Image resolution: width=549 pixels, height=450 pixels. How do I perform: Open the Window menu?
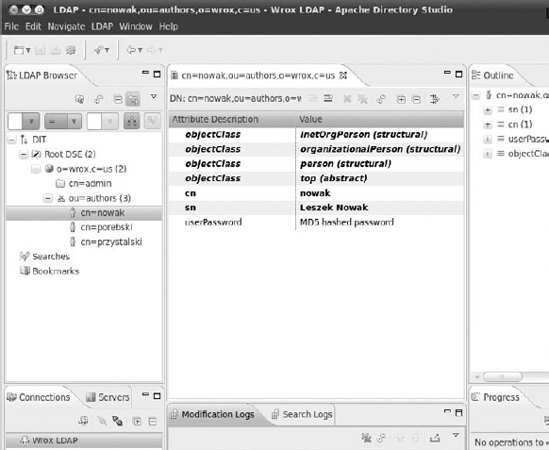[x=135, y=27]
